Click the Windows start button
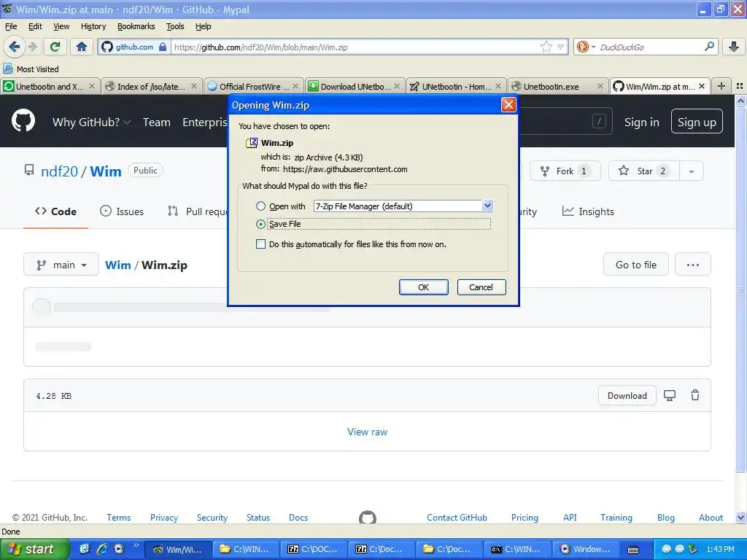This screenshot has width=747, height=560. click(34, 549)
